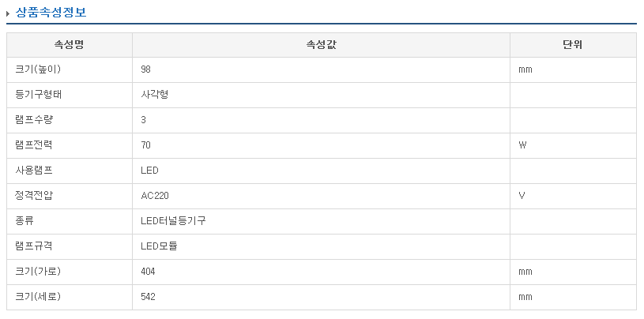Click the 램프전력 value 70

coord(146,145)
